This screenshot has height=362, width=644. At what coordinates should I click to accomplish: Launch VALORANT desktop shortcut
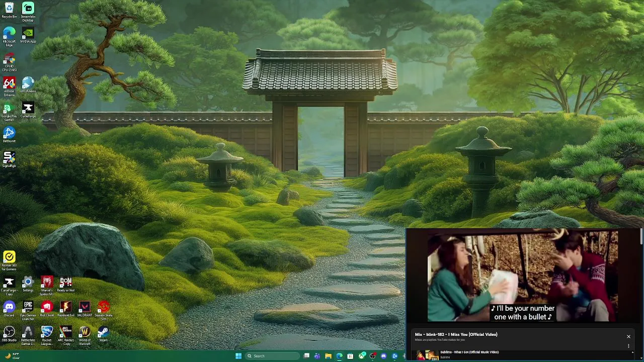coord(85,309)
